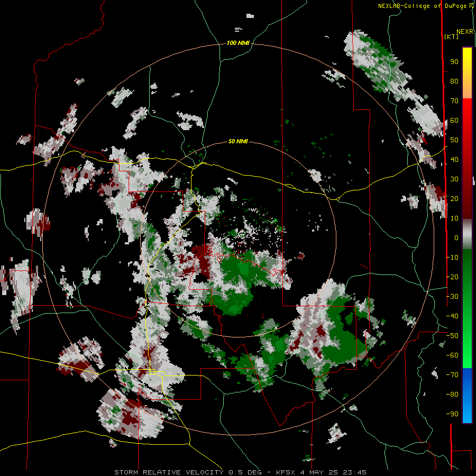Click the positive "80" scale label

(x=454, y=81)
